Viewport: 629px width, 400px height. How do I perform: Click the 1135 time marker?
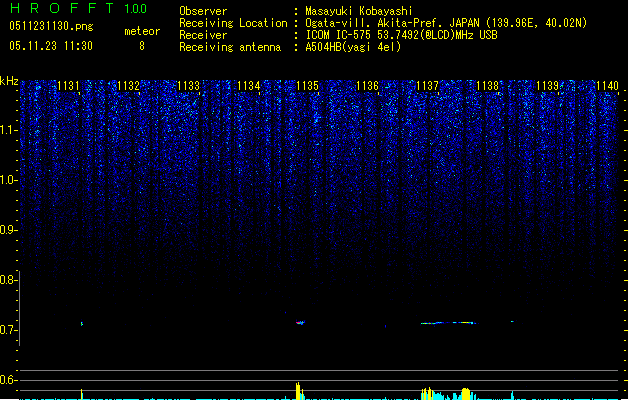pyautogui.click(x=307, y=86)
